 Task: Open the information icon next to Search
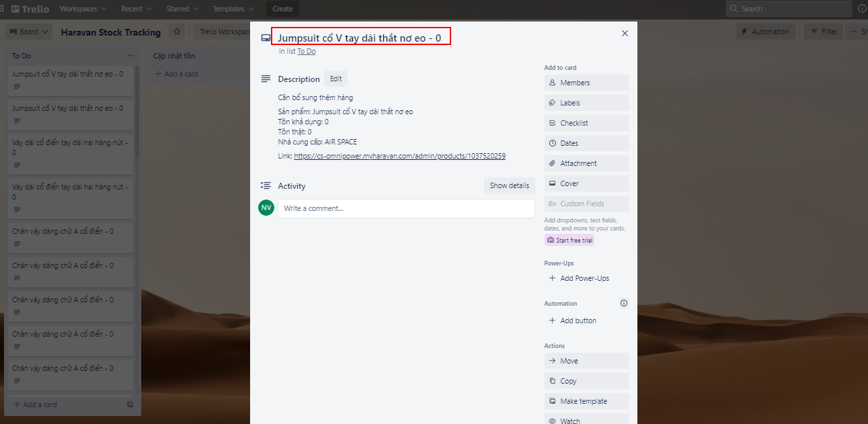pyautogui.click(x=862, y=9)
